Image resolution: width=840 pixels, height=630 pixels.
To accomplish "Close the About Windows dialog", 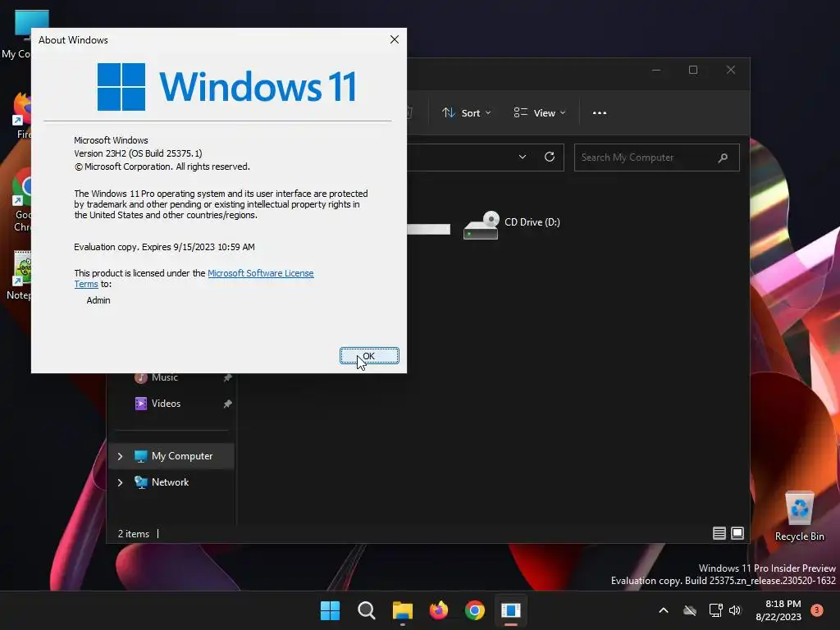I will (x=395, y=39).
